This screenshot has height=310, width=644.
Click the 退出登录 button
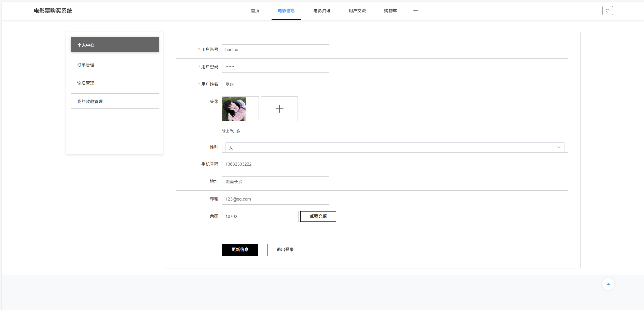[x=285, y=250]
